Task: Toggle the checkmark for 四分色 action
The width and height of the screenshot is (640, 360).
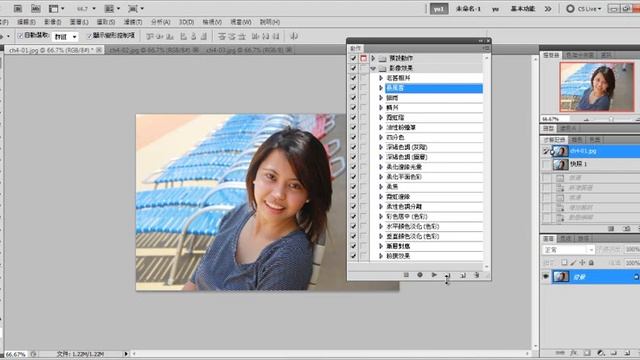Action: tap(353, 138)
